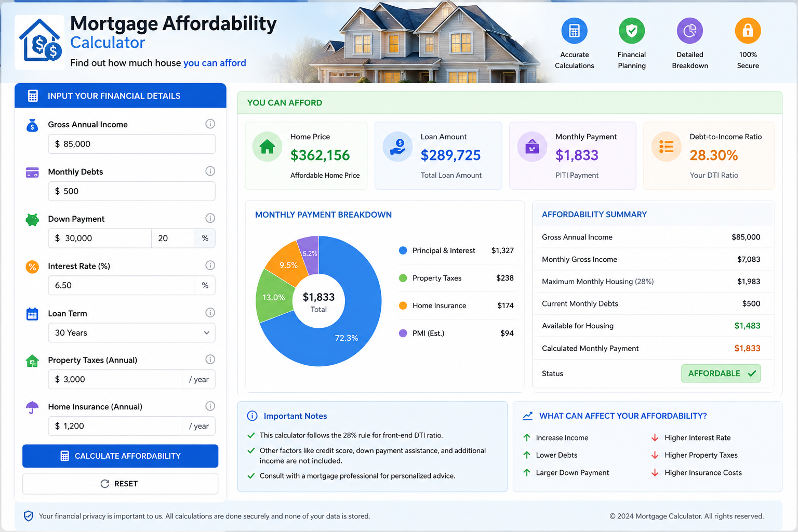This screenshot has height=532, width=798.
Task: Click the Lower Debts text
Action: [556, 455]
